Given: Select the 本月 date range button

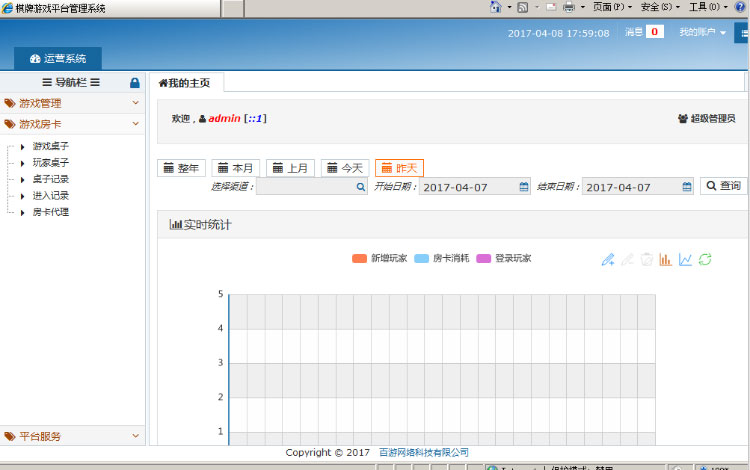Looking at the screenshot, I should tap(236, 168).
